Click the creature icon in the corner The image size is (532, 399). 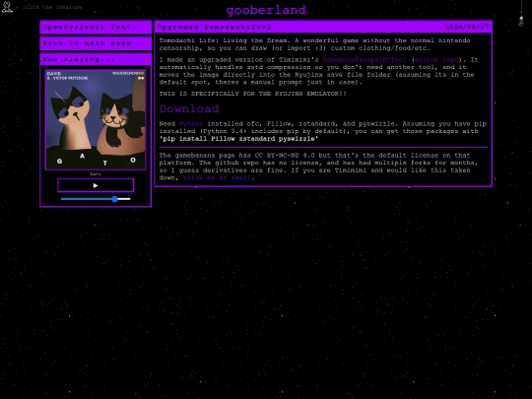pyautogui.click(x=7, y=7)
